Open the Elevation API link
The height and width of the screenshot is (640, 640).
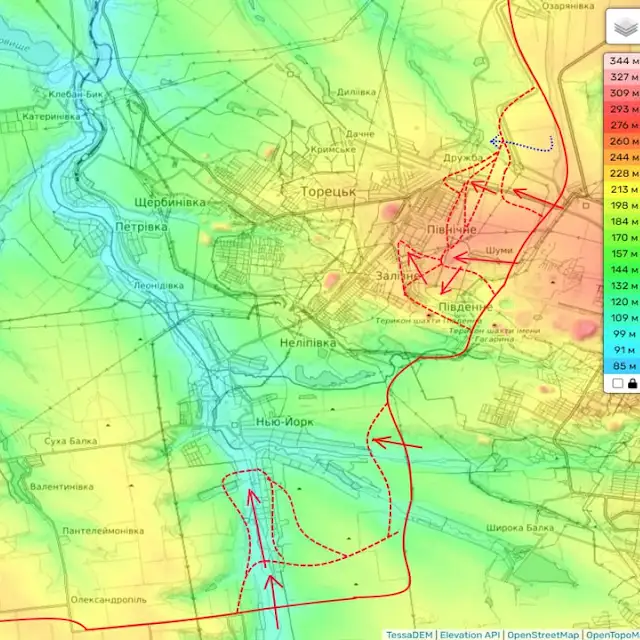coord(470,634)
